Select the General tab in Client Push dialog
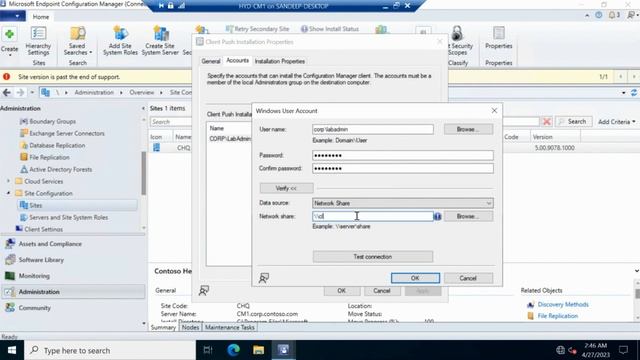 click(211, 61)
